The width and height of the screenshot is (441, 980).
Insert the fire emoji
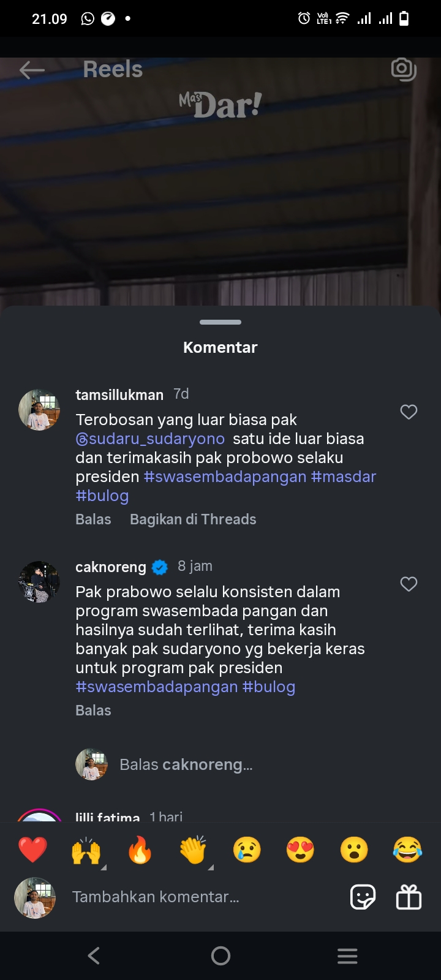tap(140, 850)
